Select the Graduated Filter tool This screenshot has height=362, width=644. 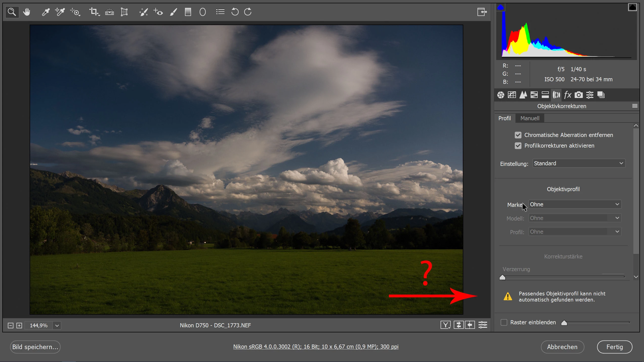[x=188, y=12]
